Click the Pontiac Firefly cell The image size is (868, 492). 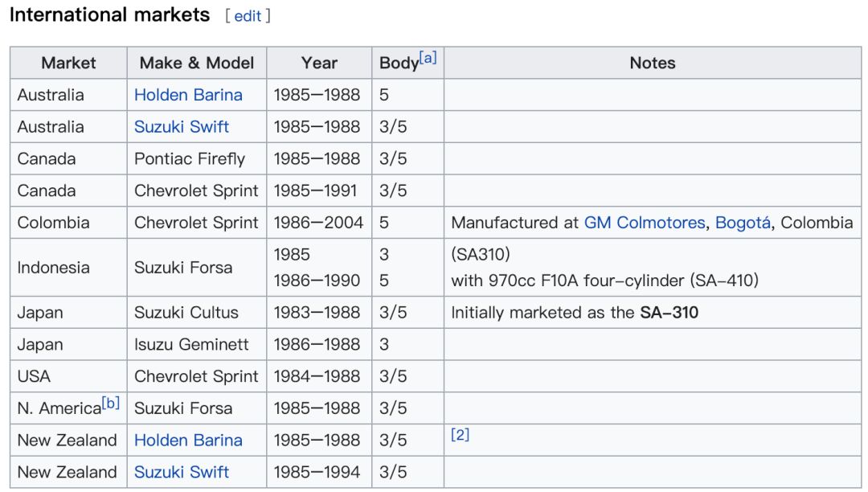point(190,159)
